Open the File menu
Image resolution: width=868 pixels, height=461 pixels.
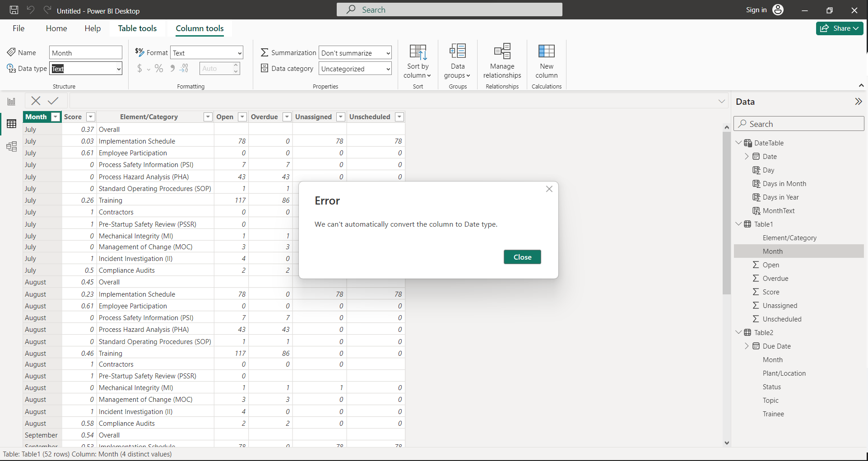[x=19, y=28]
